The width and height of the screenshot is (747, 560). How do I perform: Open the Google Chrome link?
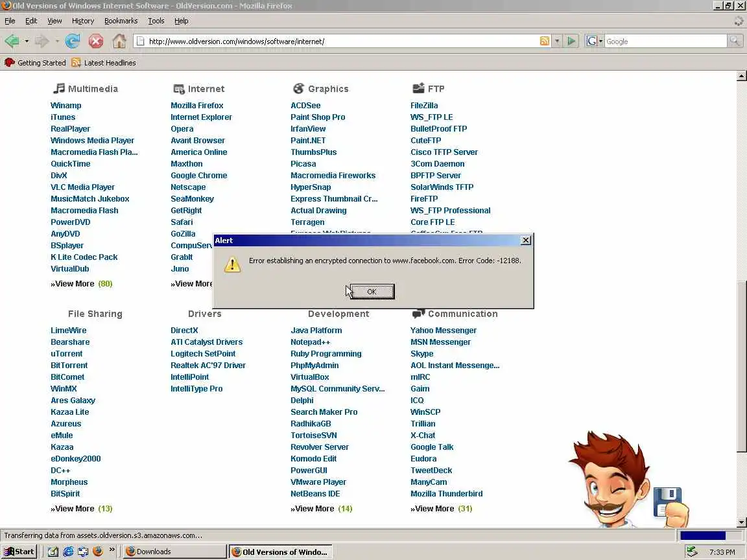[198, 175]
